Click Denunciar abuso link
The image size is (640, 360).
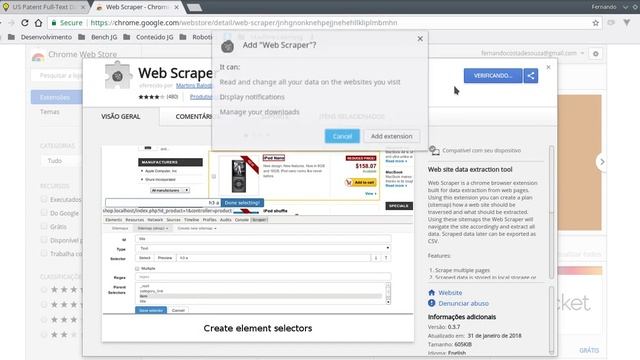pos(463,303)
